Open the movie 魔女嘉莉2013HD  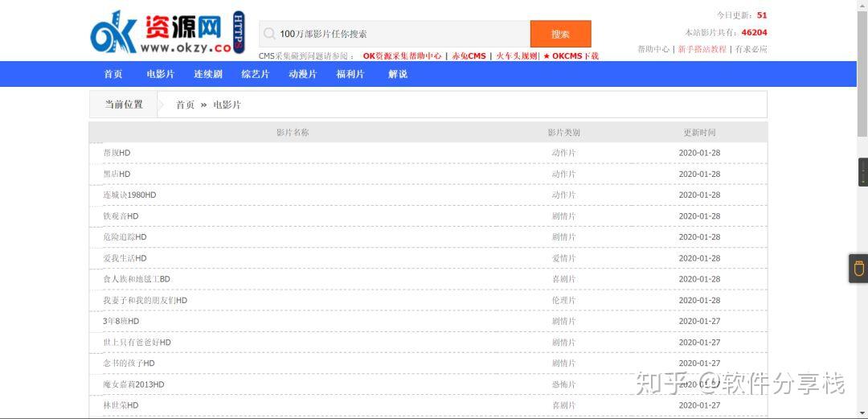click(133, 384)
